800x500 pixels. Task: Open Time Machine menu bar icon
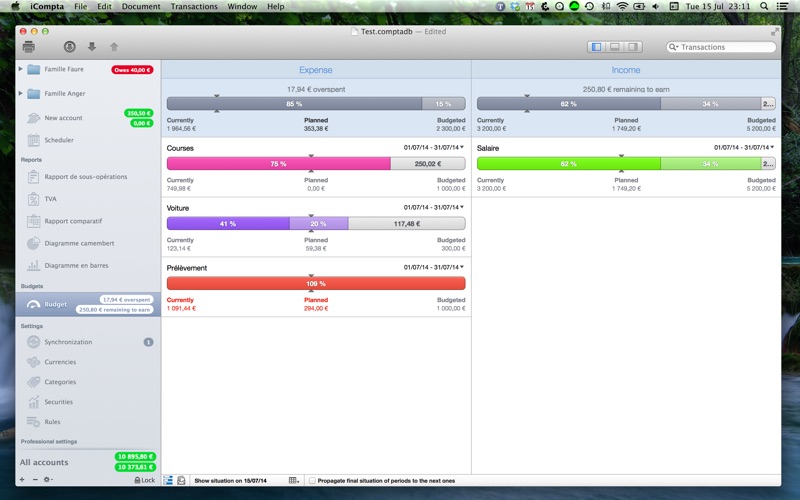coord(589,6)
